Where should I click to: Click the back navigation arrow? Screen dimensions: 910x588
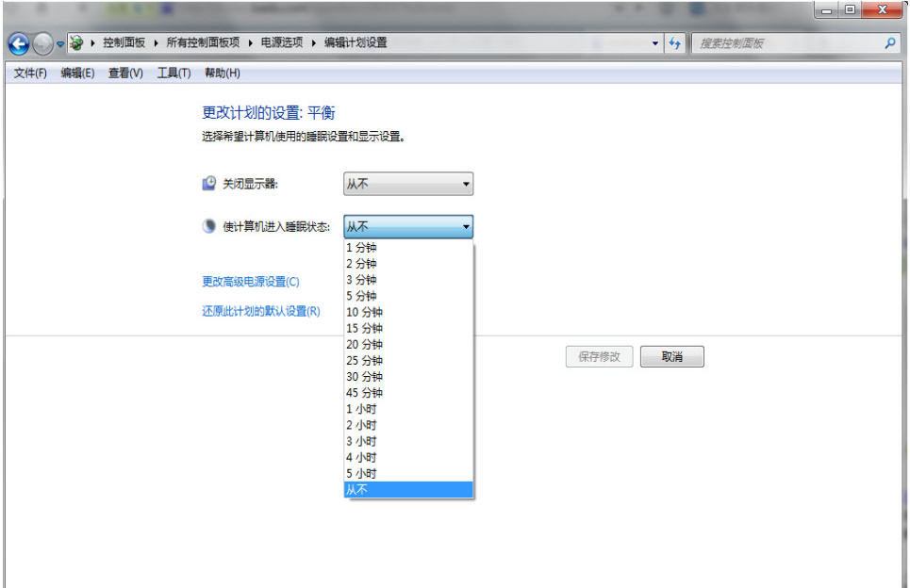[x=19, y=43]
